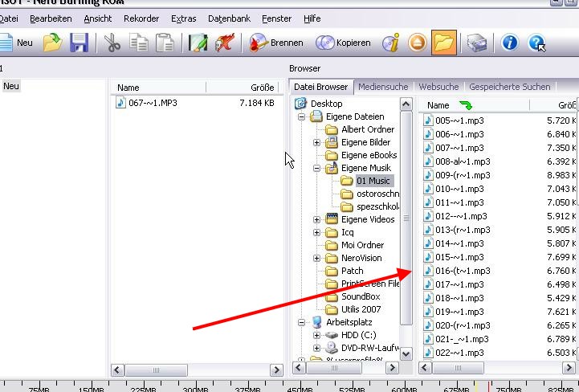This screenshot has height=392, width=579.
Task: Collapse the Eigene Dateien tree node
Action: [x=301, y=116]
